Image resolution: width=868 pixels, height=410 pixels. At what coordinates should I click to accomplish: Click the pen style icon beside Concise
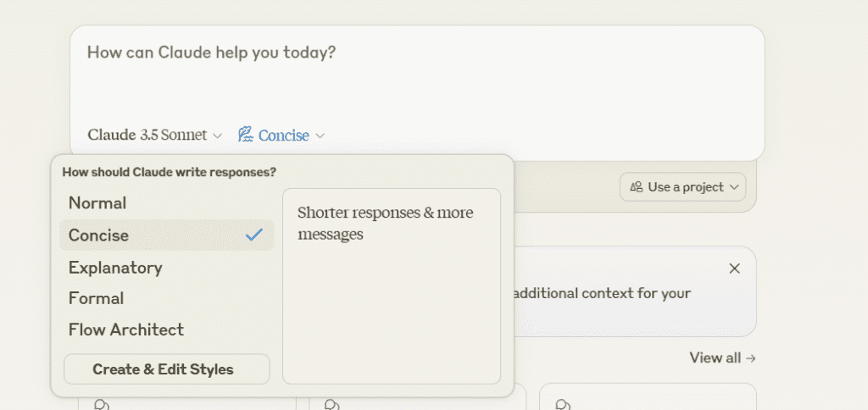click(x=246, y=135)
